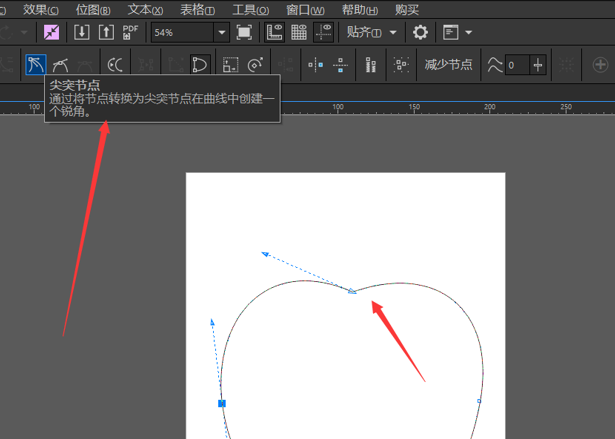Screen dimensions: 615x439
Task: Open the curve smoothness plus slider
Action: 538,65
